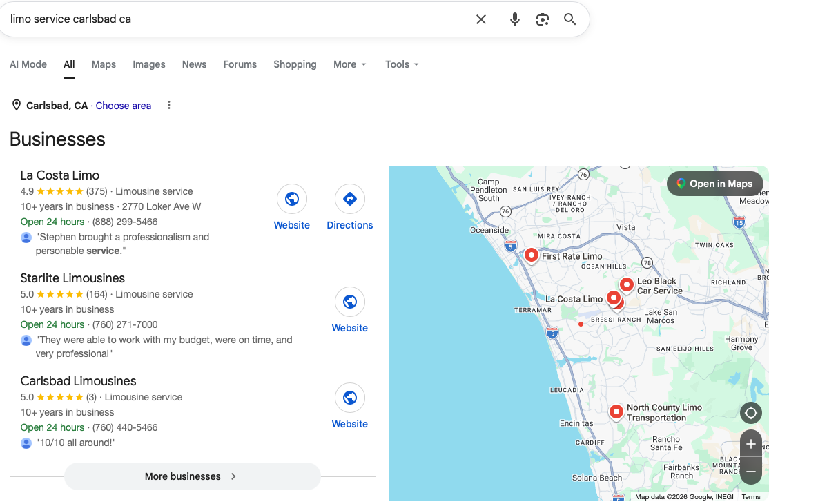Click the Businesses heading
Screen dimensions: 818x504
pos(57,139)
